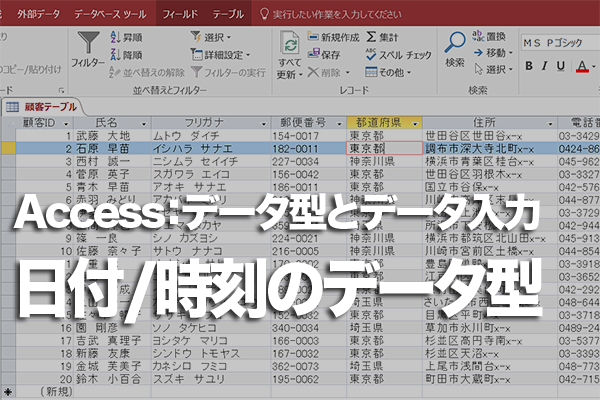The width and height of the screenshot is (600, 400).
Task: Sort descending with 降順
Action: (126, 55)
